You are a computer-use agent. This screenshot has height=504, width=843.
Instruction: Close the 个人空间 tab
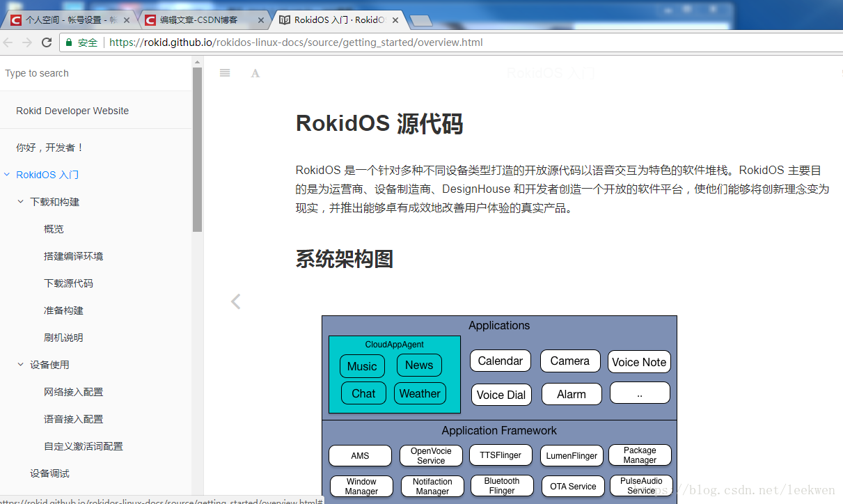127,20
